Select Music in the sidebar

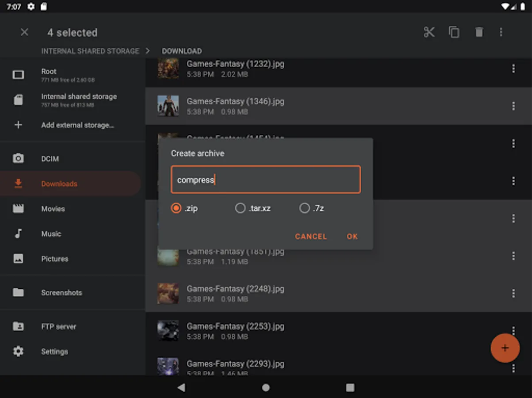pyautogui.click(x=51, y=234)
